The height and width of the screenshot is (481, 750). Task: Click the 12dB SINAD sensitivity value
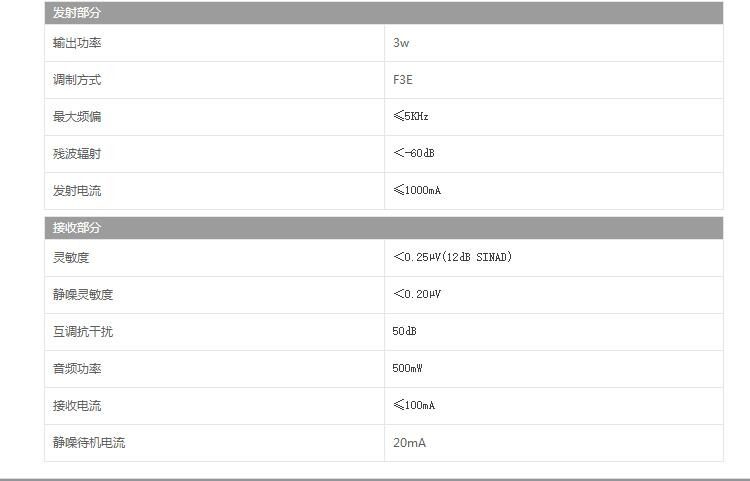(x=452, y=258)
